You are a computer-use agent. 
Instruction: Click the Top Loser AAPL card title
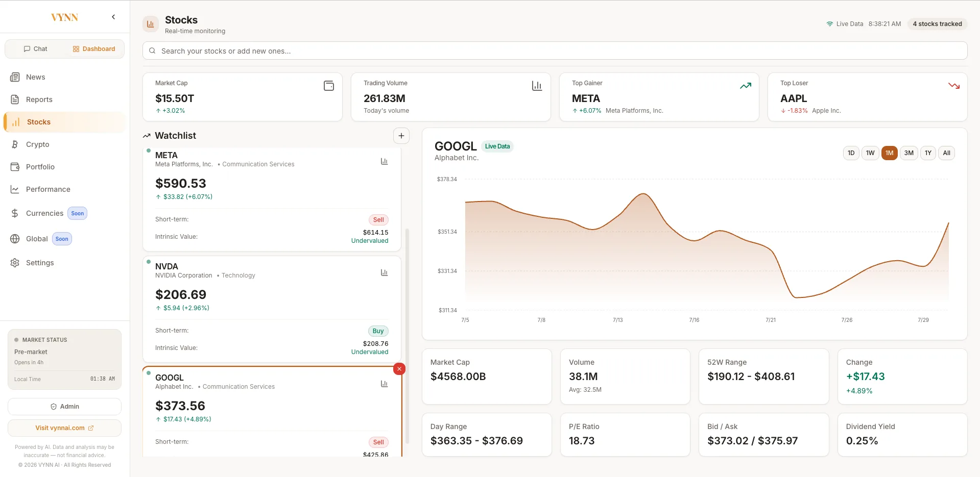pyautogui.click(x=794, y=98)
